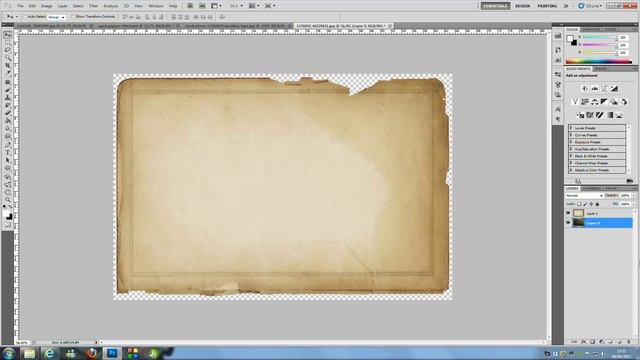Add a Levels adjustment
Image resolution: width=640 pixels, height=360 pixels.
595,89
